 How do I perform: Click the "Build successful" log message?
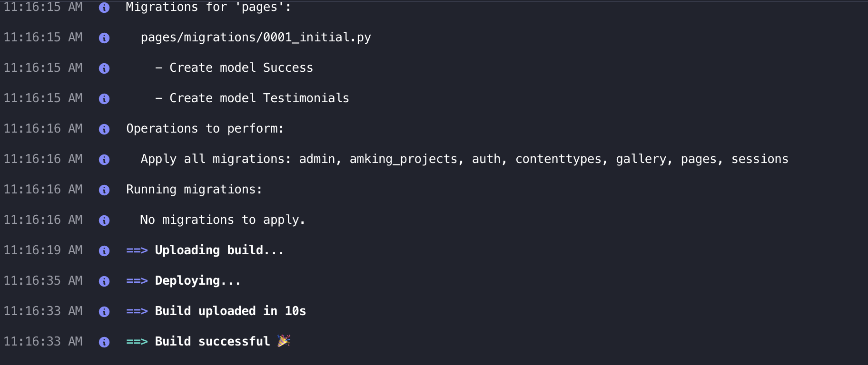212,341
